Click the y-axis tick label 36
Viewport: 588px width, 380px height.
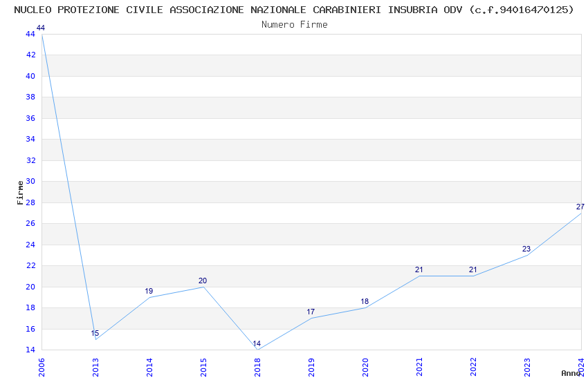(x=30, y=118)
